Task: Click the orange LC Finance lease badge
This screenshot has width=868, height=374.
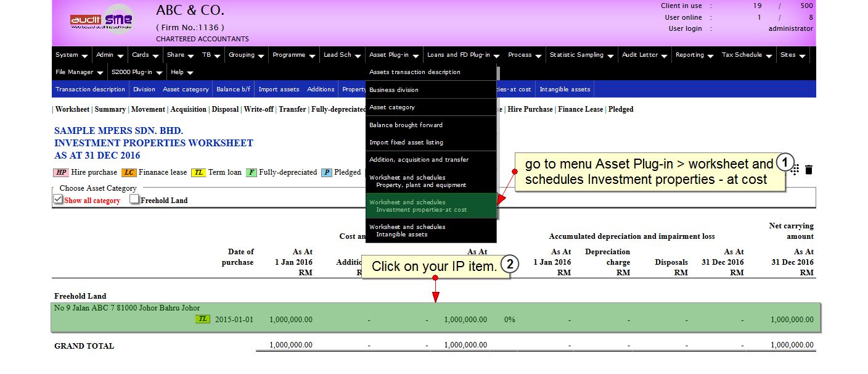Action: tap(128, 173)
